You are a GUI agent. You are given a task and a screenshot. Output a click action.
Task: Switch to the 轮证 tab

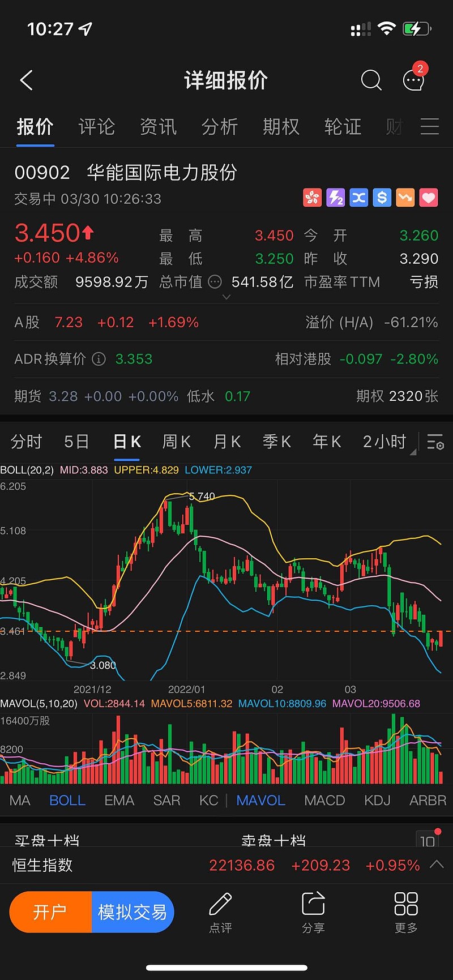[343, 127]
